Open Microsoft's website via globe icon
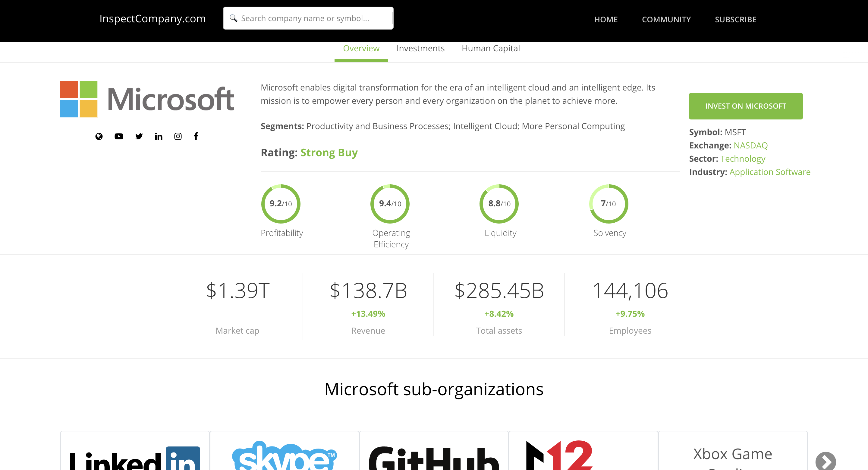Viewport: 868px width, 470px height. coord(99,136)
